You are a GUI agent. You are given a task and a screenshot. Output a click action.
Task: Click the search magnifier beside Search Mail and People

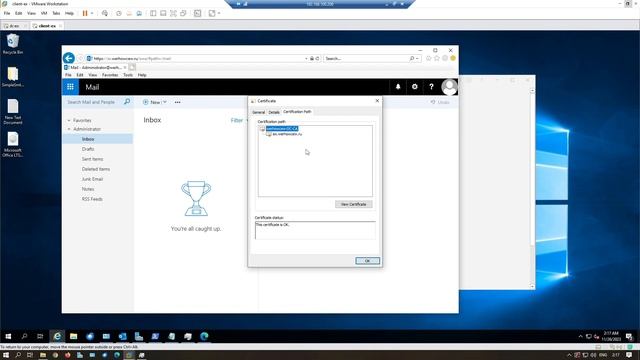tap(127, 102)
